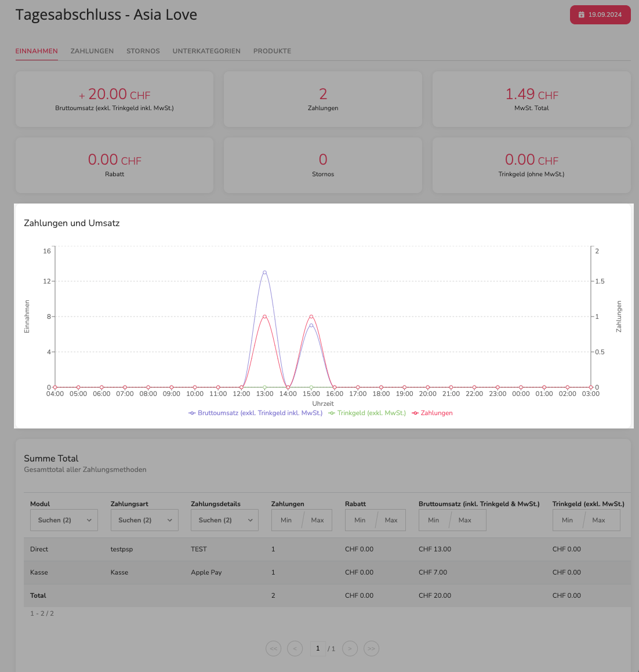Click the Trinkgeld Min filter field
This screenshot has height=672, width=639.
(568, 520)
